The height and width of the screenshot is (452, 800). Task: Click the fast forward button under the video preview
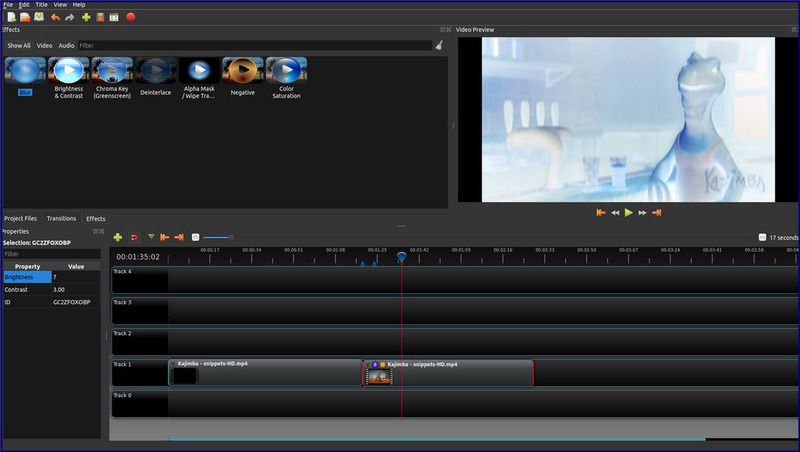[x=642, y=213]
